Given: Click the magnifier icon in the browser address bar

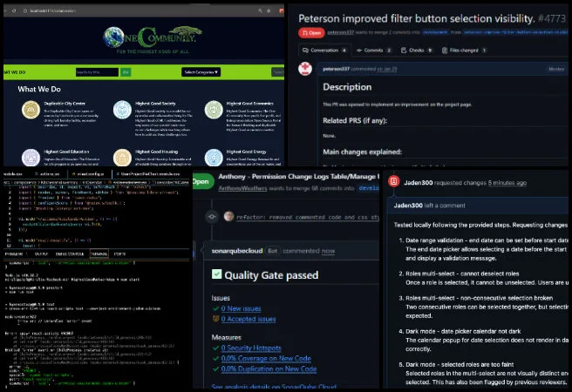Looking at the screenshot, I should (x=260, y=11).
